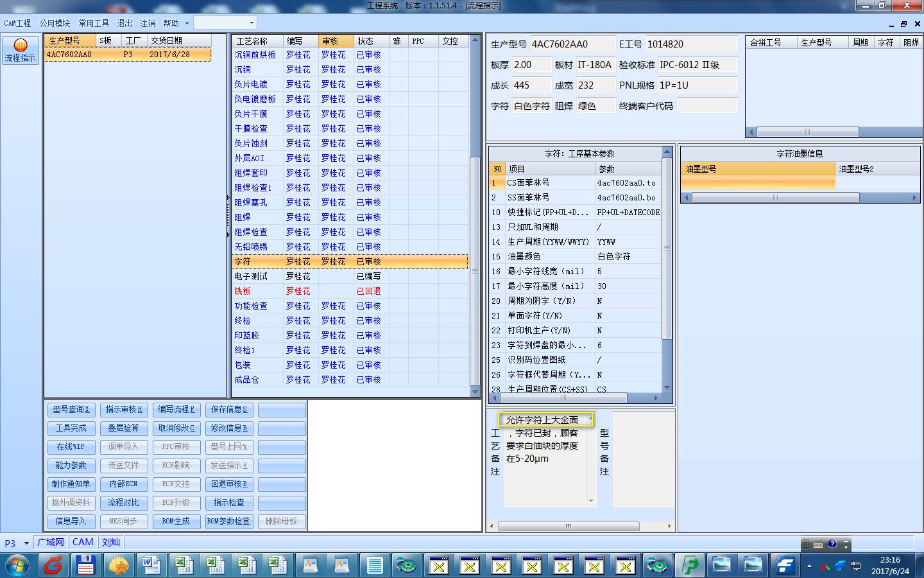924x578 pixels.
Task: Click the 审核 column header
Action: pos(336,41)
